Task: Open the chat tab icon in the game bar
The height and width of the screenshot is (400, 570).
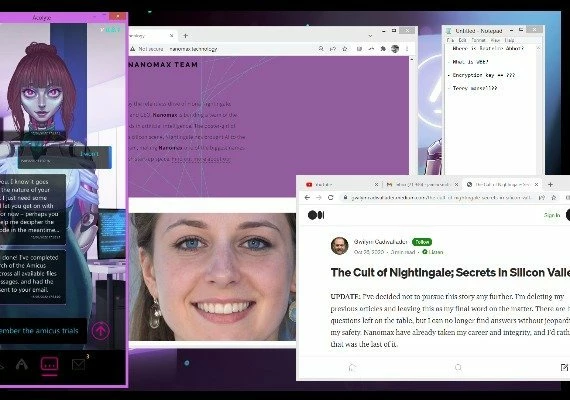Action: [x=49, y=364]
